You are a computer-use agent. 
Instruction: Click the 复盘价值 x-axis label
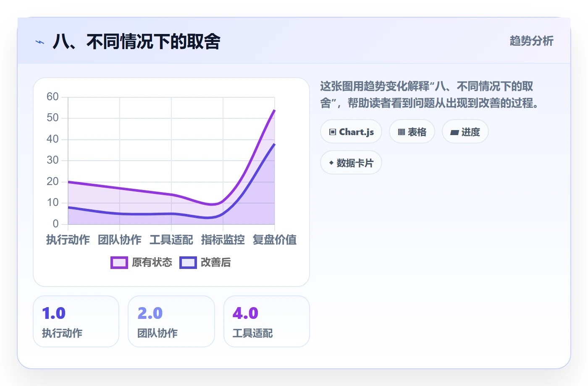coord(275,240)
